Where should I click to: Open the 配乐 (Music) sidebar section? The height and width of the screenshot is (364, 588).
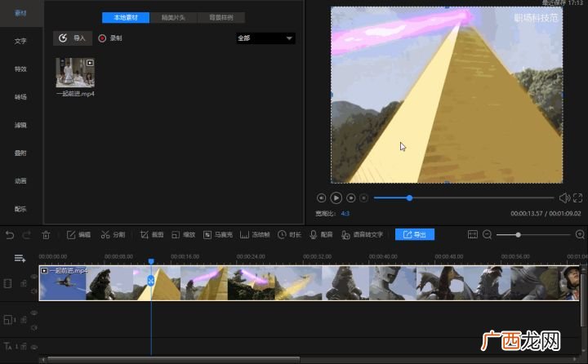tap(20, 209)
